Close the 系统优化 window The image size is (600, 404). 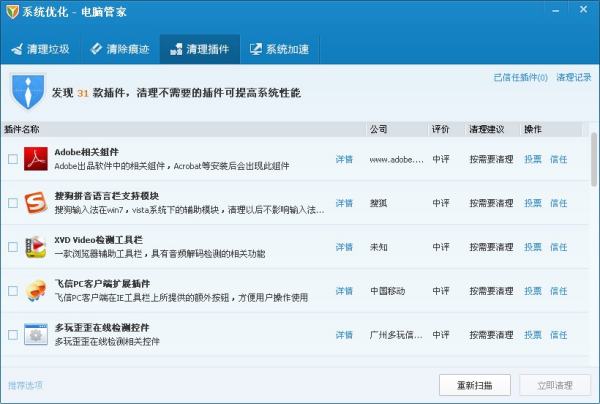pos(584,9)
